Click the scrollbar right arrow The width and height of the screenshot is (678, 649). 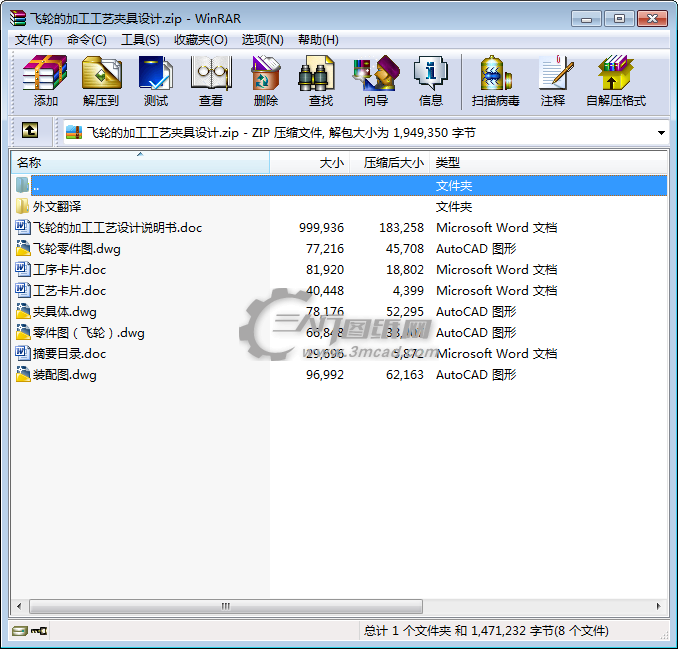click(658, 606)
